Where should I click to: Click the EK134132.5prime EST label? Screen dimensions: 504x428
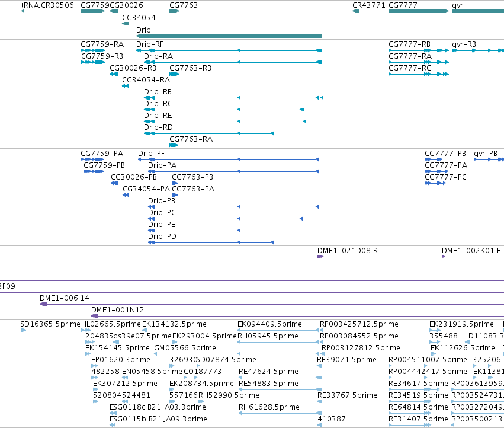pyautogui.click(x=174, y=324)
